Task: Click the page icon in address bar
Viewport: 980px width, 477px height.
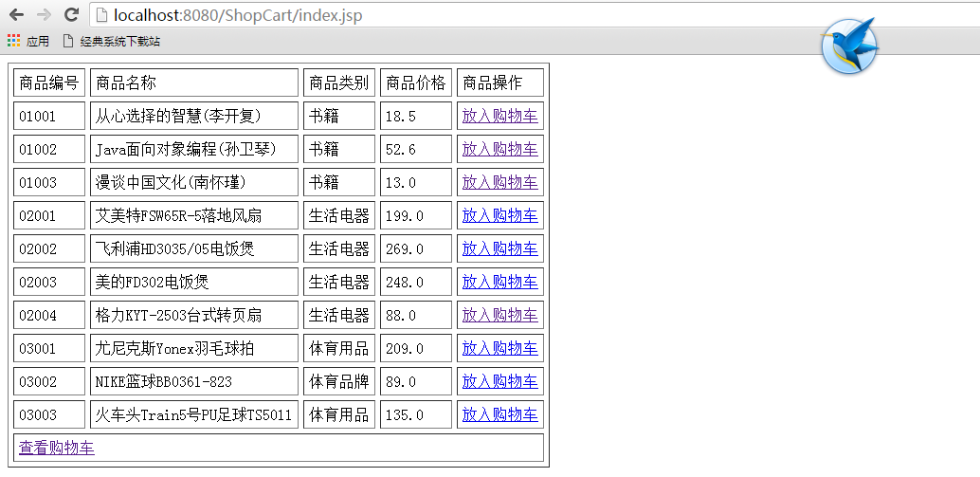Action: tap(102, 15)
